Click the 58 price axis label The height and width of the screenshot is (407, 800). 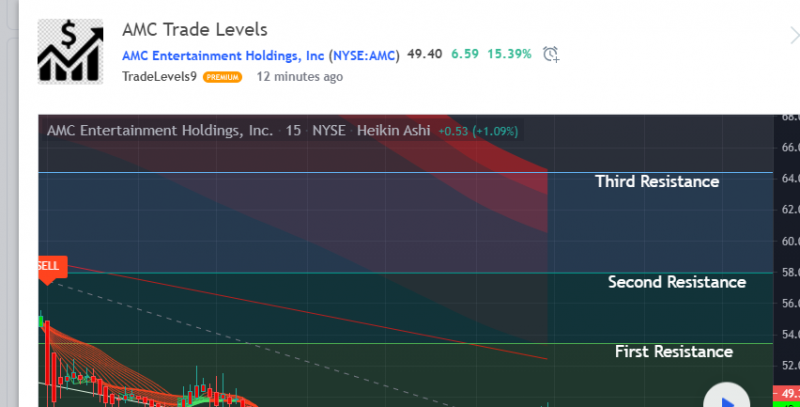[790, 272]
